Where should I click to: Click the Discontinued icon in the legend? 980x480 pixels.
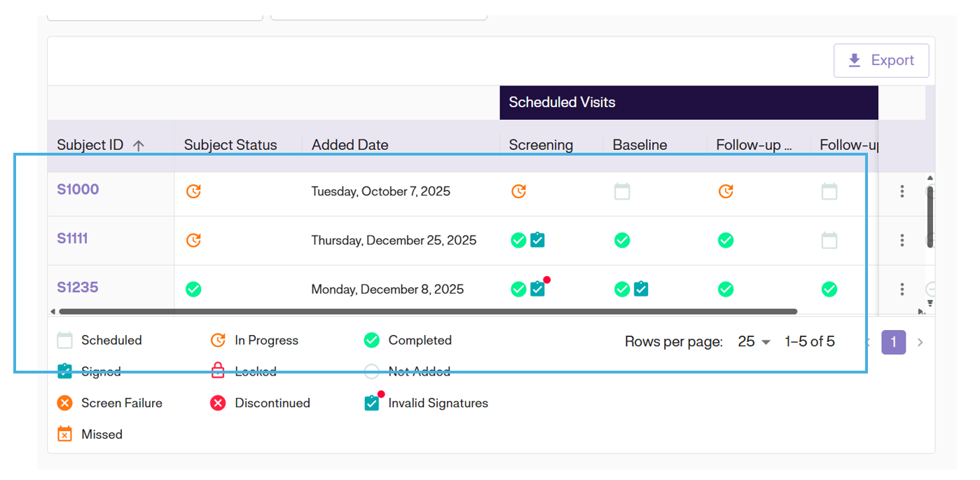[218, 403]
